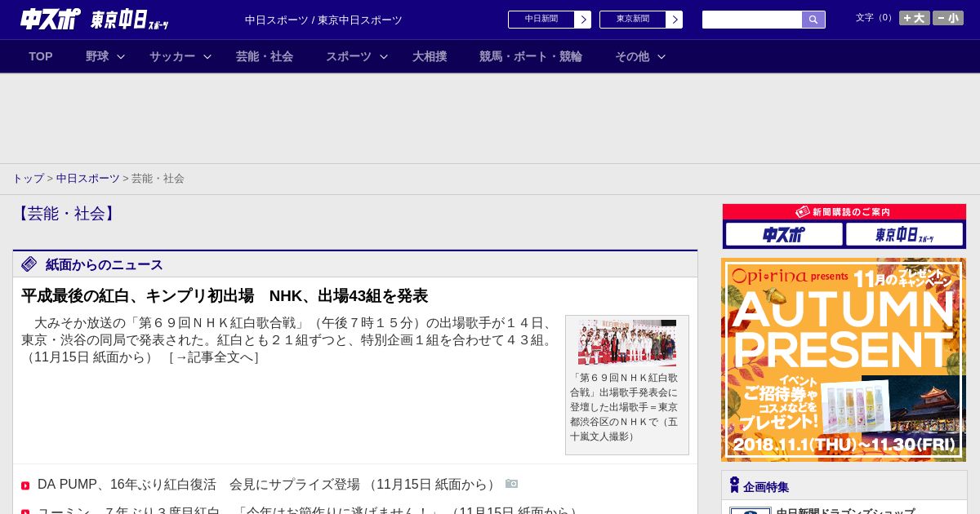The width and height of the screenshot is (980, 514).
Task: Click the 東京中日スポーツ subscription banner button
Action: tap(904, 235)
